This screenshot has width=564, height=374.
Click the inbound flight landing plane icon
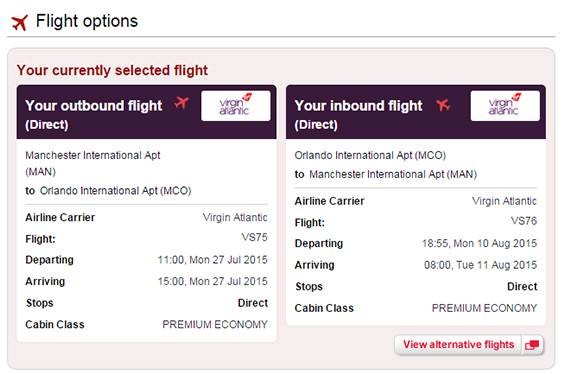tap(443, 105)
